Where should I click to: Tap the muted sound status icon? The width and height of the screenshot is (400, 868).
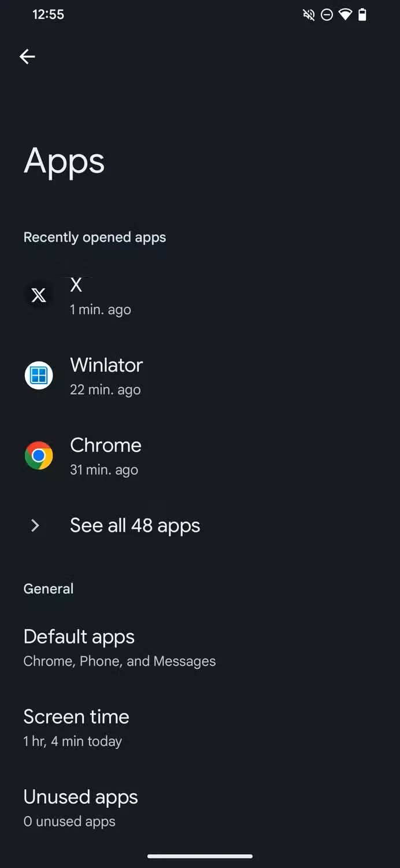(x=309, y=15)
